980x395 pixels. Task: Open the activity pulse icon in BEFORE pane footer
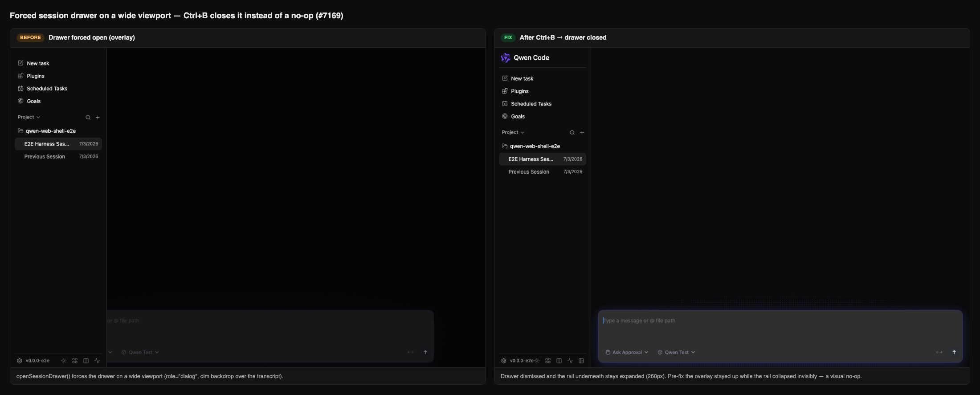point(97,361)
